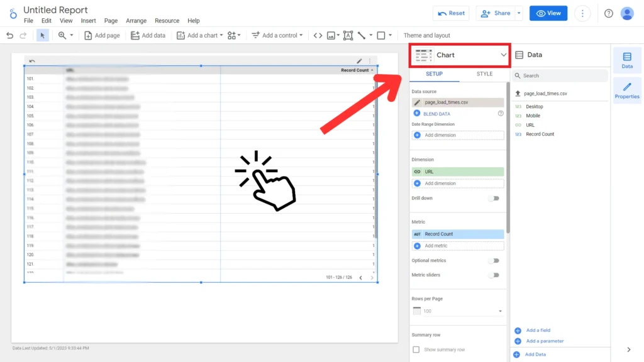Expand the Chart type dropdown

pos(503,55)
